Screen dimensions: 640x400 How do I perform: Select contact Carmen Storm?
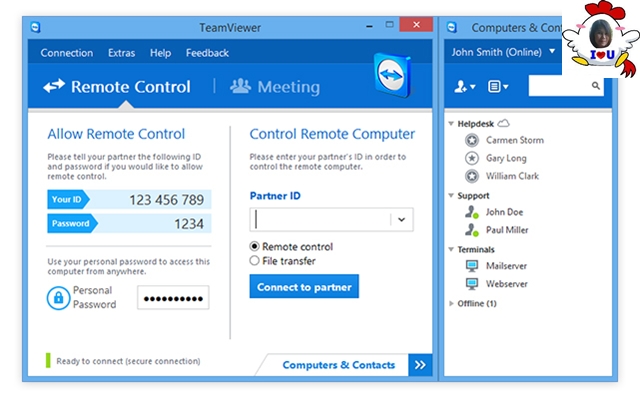coord(515,140)
